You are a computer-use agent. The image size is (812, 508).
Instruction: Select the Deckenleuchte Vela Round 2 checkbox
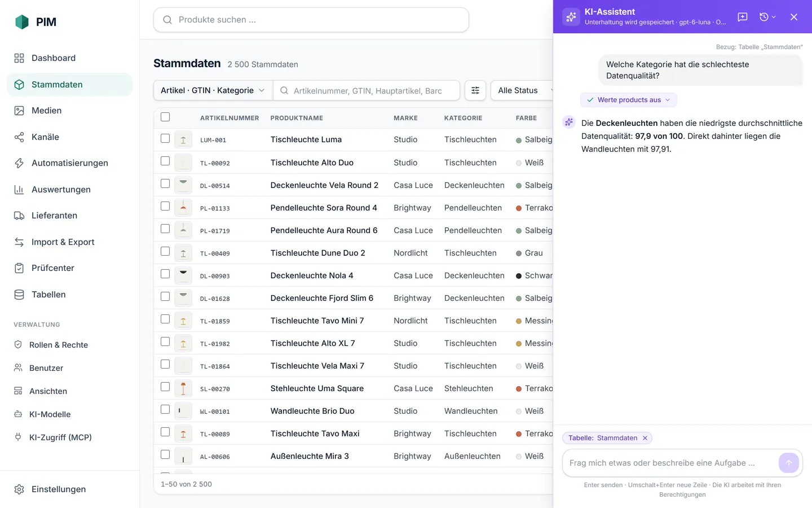point(165,183)
